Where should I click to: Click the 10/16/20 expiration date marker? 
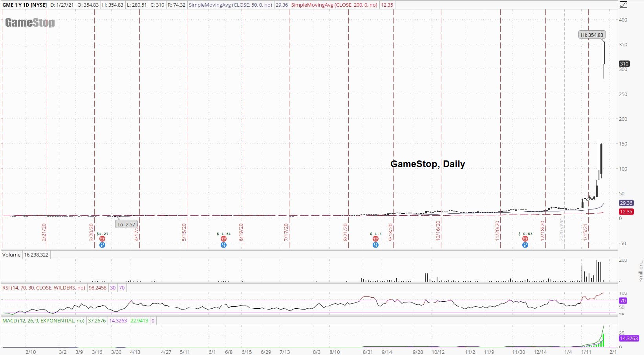coord(438,231)
